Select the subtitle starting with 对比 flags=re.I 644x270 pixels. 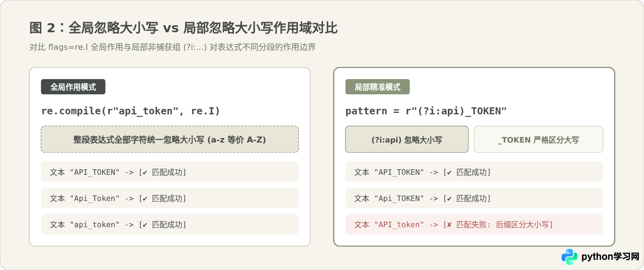point(173,47)
